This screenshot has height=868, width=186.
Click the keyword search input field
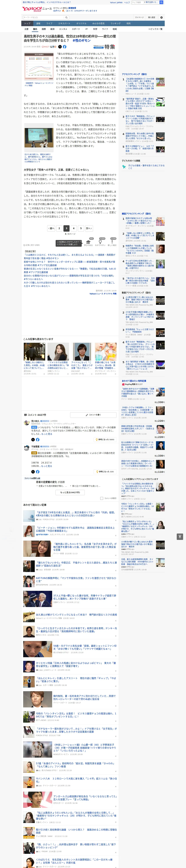(x=44, y=18)
